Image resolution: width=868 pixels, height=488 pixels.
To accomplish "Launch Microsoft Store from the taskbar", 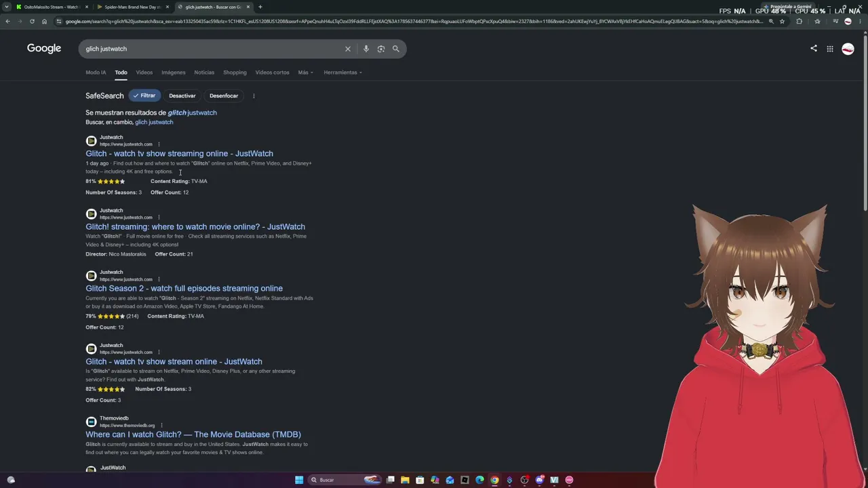I will [x=420, y=480].
